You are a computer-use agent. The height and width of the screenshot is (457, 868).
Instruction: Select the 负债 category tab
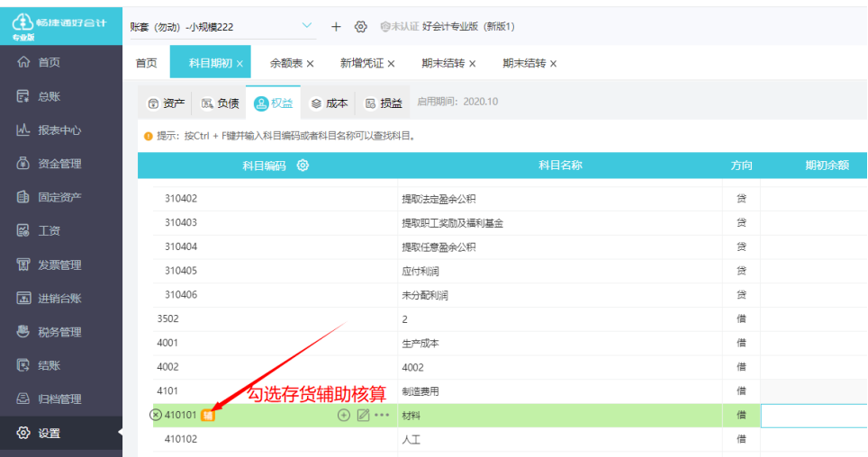pyautogui.click(x=220, y=103)
